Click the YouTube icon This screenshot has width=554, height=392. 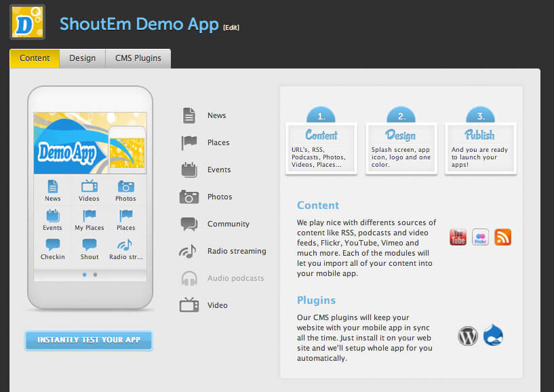458,237
